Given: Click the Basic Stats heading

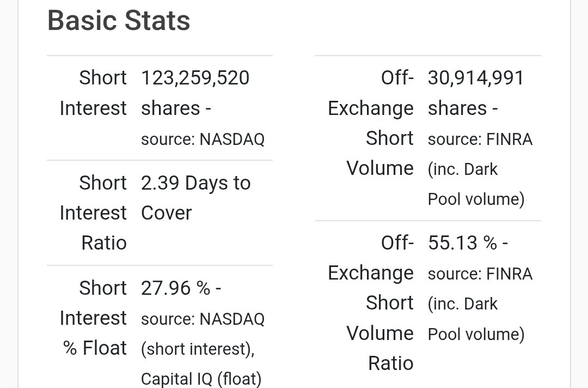Looking at the screenshot, I should coord(119,21).
